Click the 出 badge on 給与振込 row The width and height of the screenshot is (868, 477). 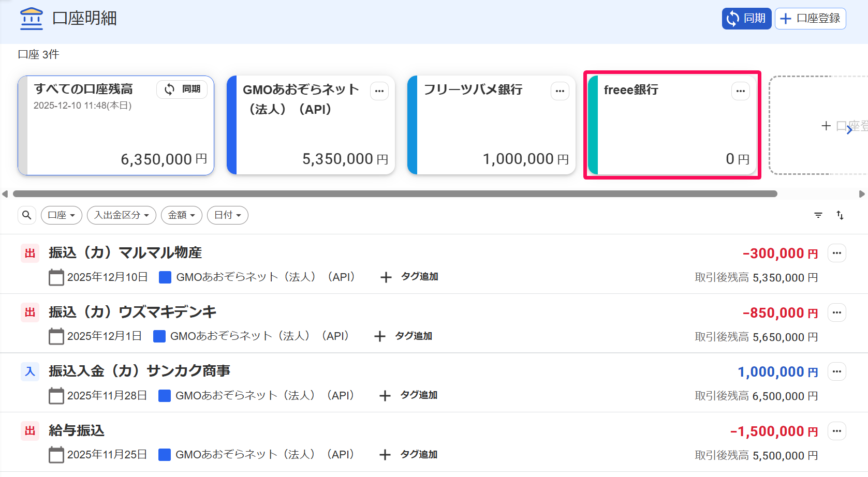point(30,431)
